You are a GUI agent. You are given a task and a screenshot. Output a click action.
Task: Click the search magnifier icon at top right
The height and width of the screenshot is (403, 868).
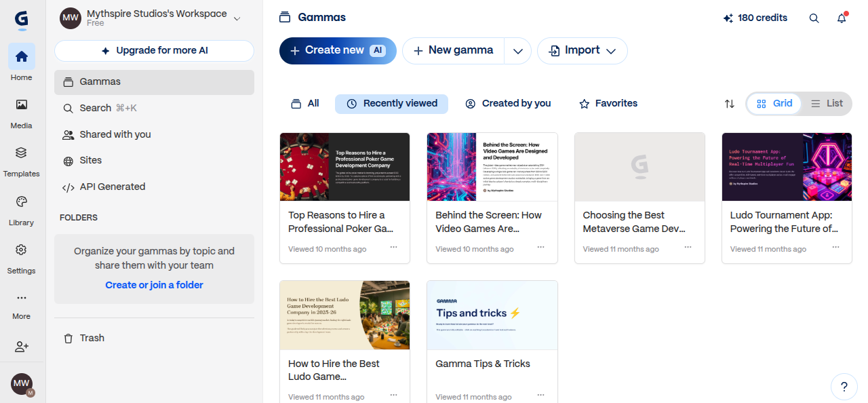pyautogui.click(x=814, y=18)
